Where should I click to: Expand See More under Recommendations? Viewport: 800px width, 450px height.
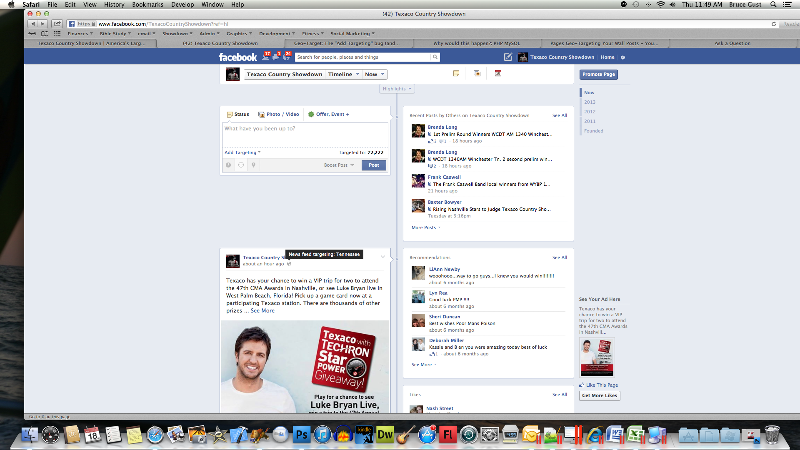tap(423, 365)
